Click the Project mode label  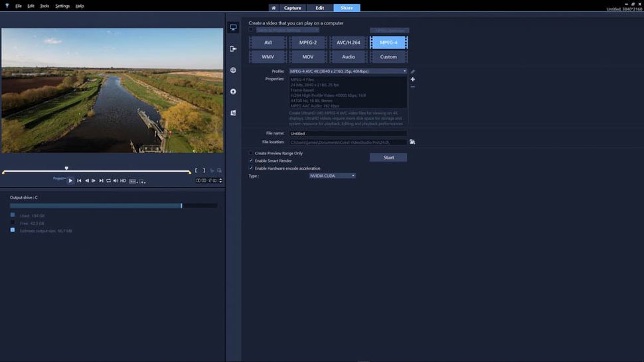click(x=59, y=178)
